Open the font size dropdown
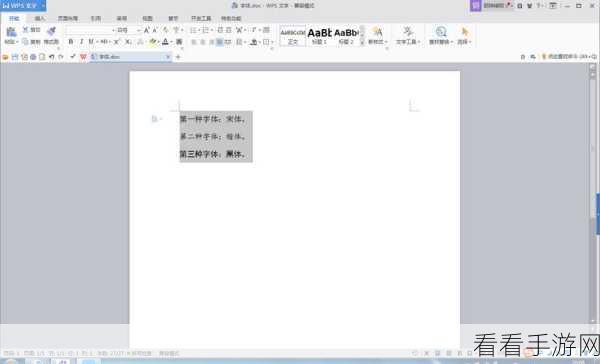This screenshot has height=364, width=600. (x=139, y=30)
